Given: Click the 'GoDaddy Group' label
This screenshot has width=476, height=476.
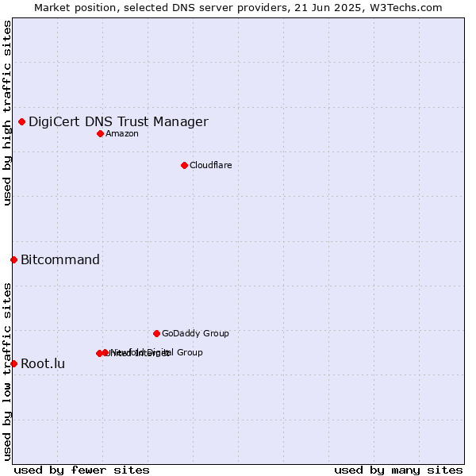Looking at the screenshot, I should click(x=195, y=334).
